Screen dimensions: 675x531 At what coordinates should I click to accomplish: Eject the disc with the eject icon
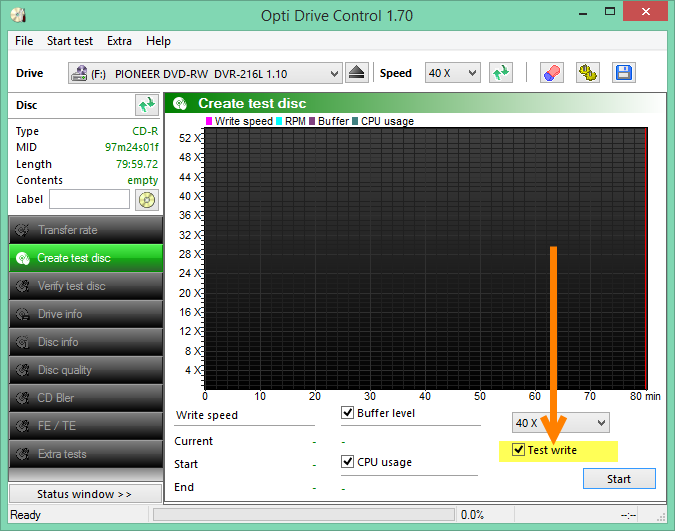(x=357, y=73)
